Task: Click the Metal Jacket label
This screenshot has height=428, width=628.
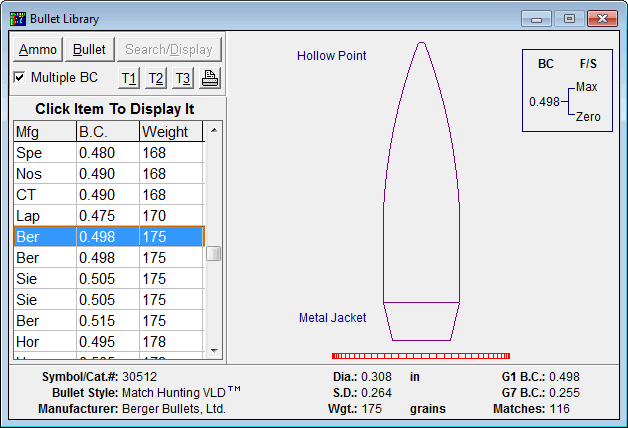Action: click(x=332, y=317)
